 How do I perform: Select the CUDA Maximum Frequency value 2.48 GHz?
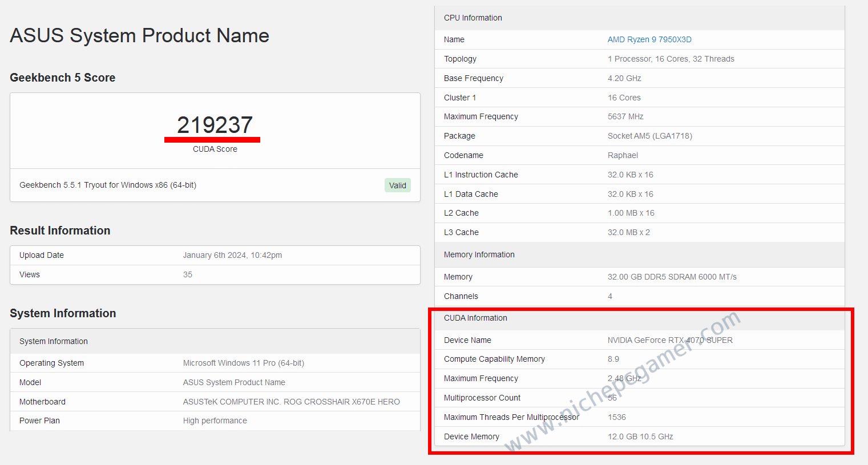(624, 378)
